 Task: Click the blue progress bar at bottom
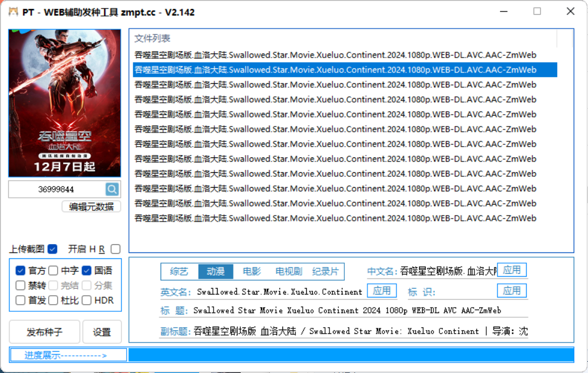[x=351, y=355]
